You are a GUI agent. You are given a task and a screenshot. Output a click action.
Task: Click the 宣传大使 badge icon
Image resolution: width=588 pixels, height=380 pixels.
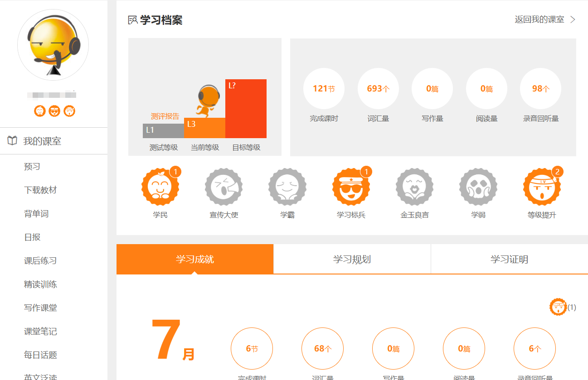(224, 187)
